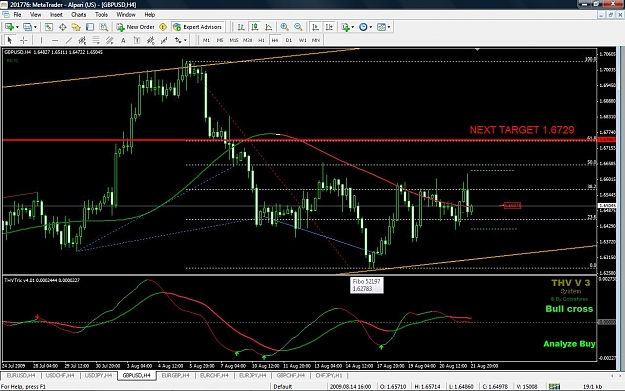Select the Horizontal Line tool

(55, 40)
